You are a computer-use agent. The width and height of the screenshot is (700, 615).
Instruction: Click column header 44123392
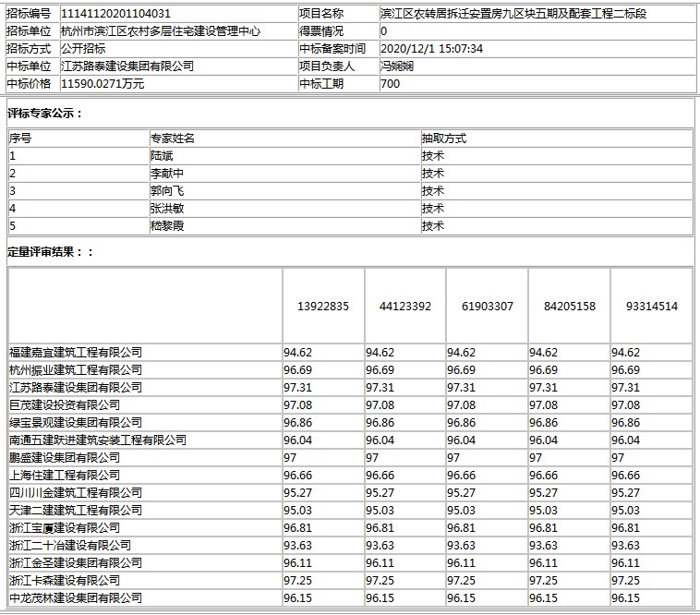(405, 307)
